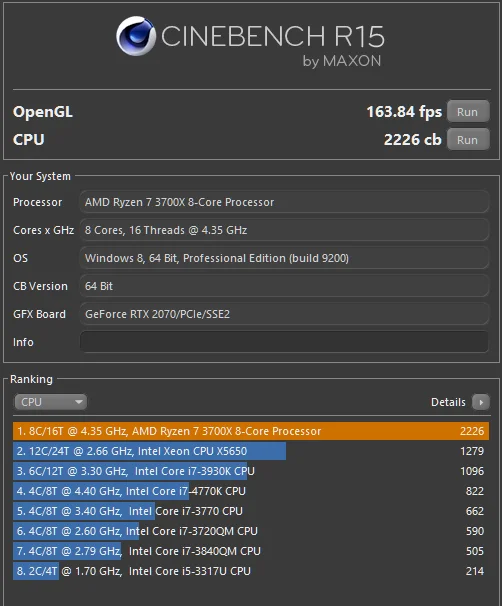
Task: Select the Core i7-3840QM ranking row
Action: [x=251, y=551]
